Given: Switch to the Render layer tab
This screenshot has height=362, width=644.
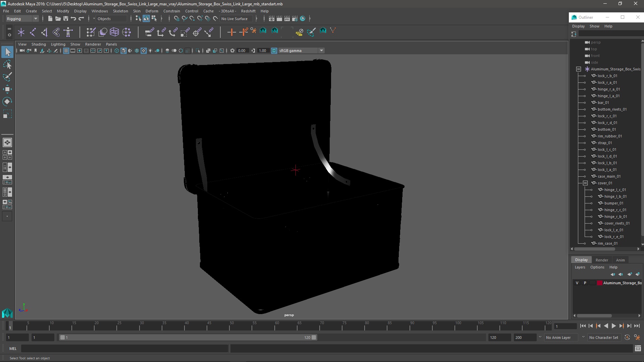Looking at the screenshot, I should click(x=602, y=260).
